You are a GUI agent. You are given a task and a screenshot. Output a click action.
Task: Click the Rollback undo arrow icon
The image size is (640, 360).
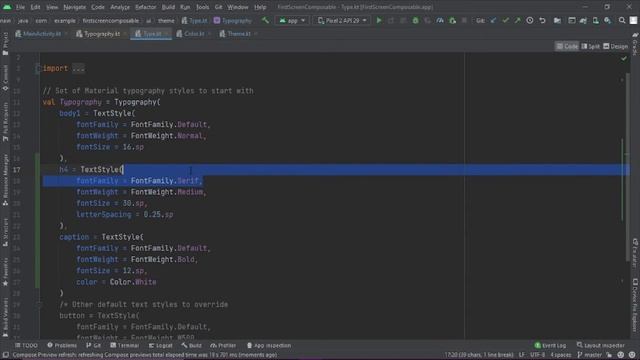tap(542, 20)
